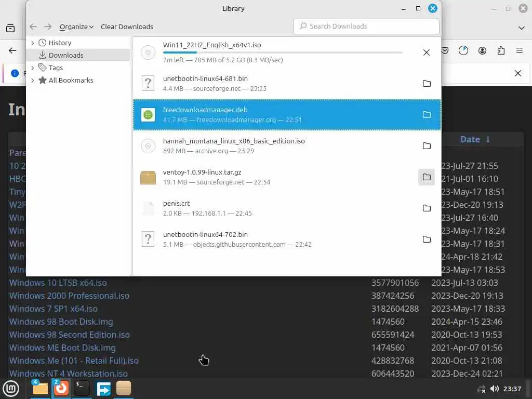Select All Bookmarks in the sidebar
The image size is (532, 399).
pos(71,81)
